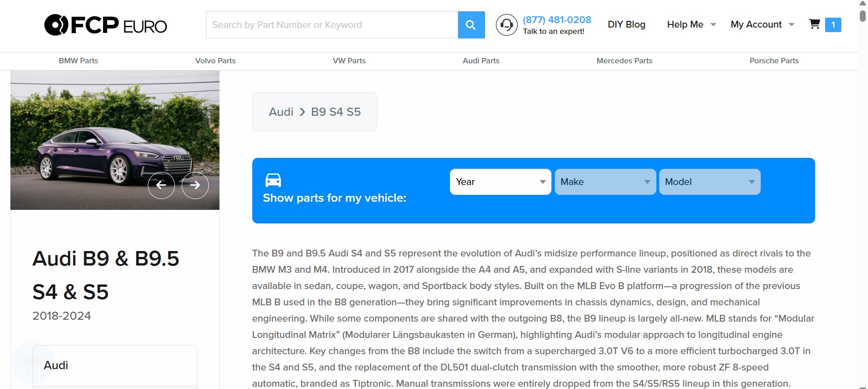
Task: Open Porsche Parts navigation item
Action: [x=774, y=61]
